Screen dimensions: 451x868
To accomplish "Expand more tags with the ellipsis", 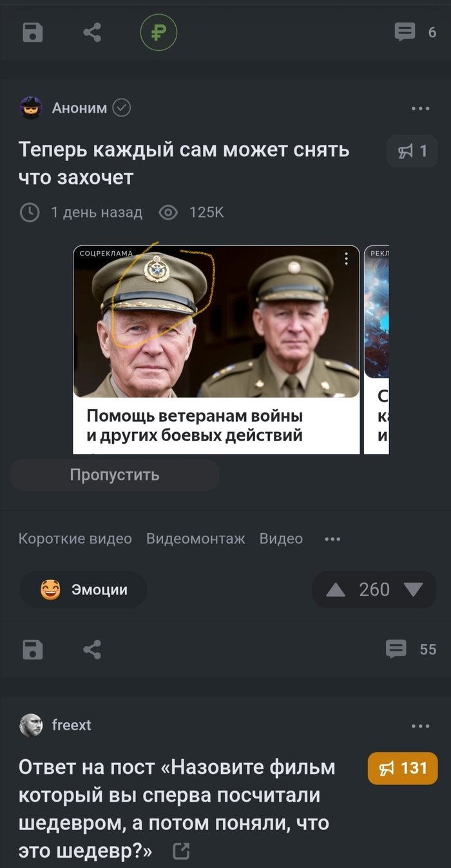I will pyautogui.click(x=332, y=539).
